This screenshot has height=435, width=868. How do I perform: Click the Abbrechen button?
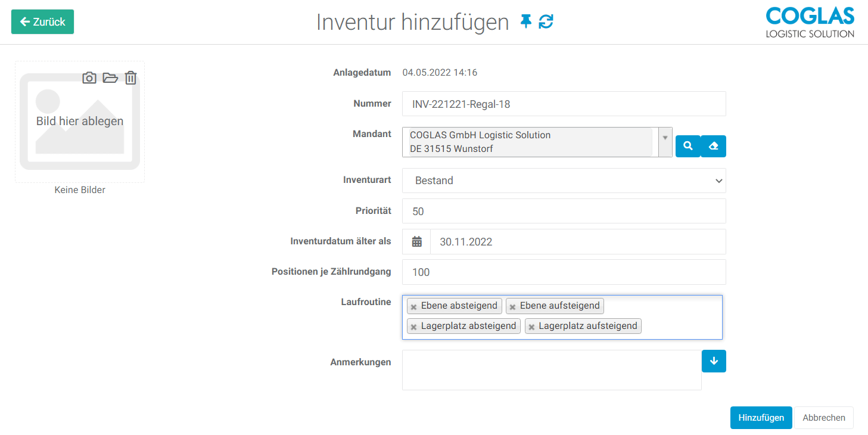[x=823, y=418]
